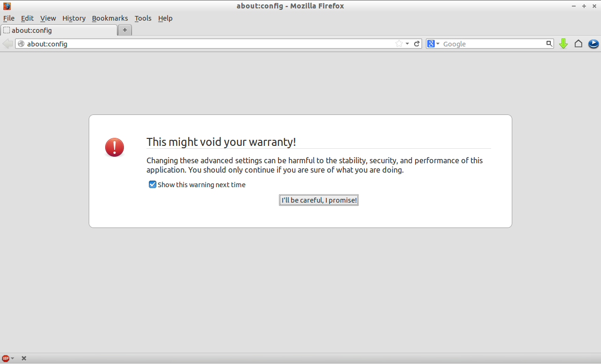Select the about:config tab

pyautogui.click(x=59, y=30)
